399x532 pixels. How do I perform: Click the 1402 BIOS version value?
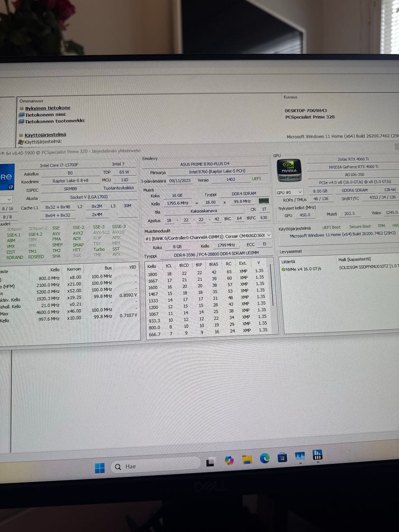pyautogui.click(x=231, y=180)
